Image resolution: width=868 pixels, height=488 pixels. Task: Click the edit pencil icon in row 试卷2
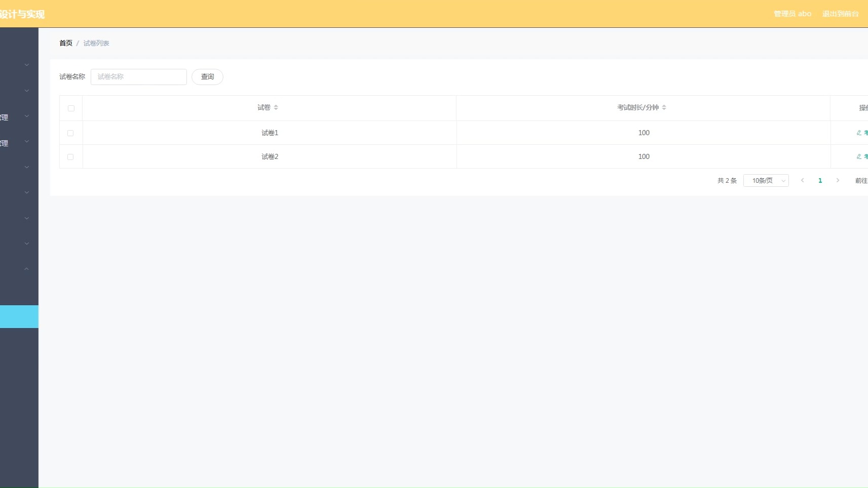pyautogui.click(x=859, y=156)
